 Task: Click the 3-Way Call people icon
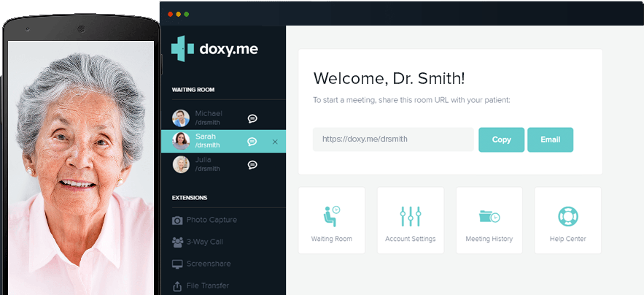[x=177, y=242]
